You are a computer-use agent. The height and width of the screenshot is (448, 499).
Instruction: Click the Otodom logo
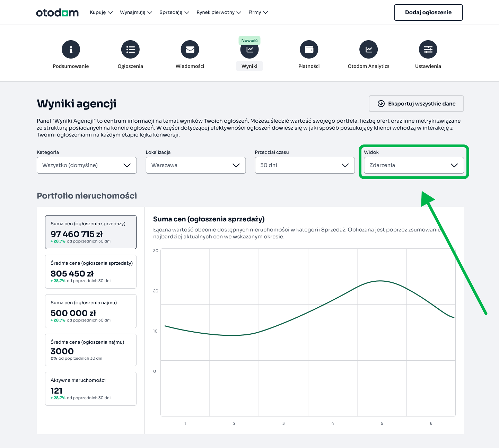(57, 12)
